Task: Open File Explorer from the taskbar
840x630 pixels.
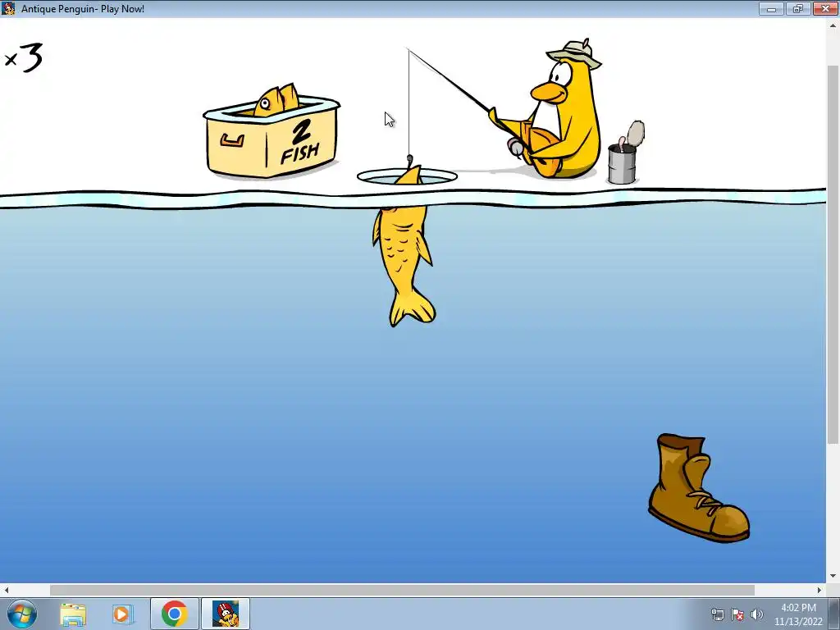Action: 73,614
